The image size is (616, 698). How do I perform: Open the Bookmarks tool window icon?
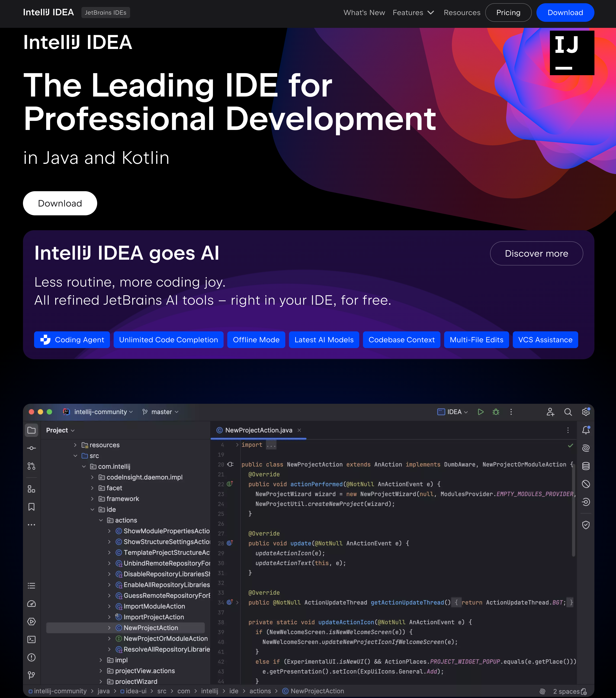pyautogui.click(x=31, y=507)
